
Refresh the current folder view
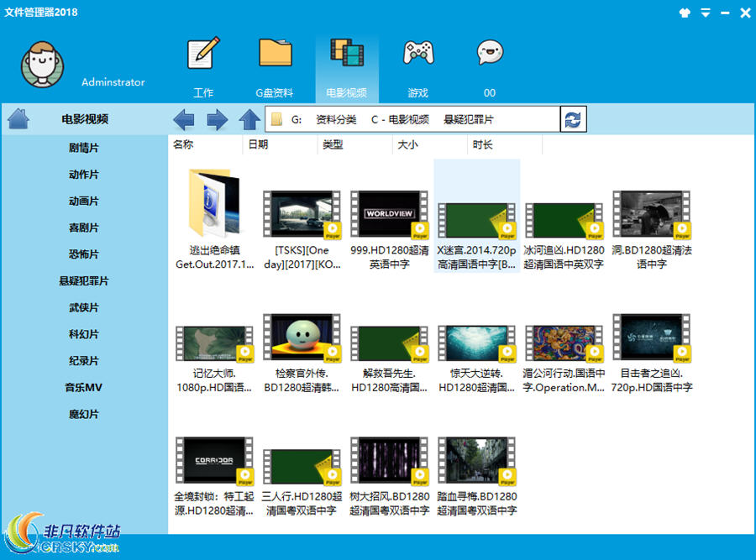(573, 119)
